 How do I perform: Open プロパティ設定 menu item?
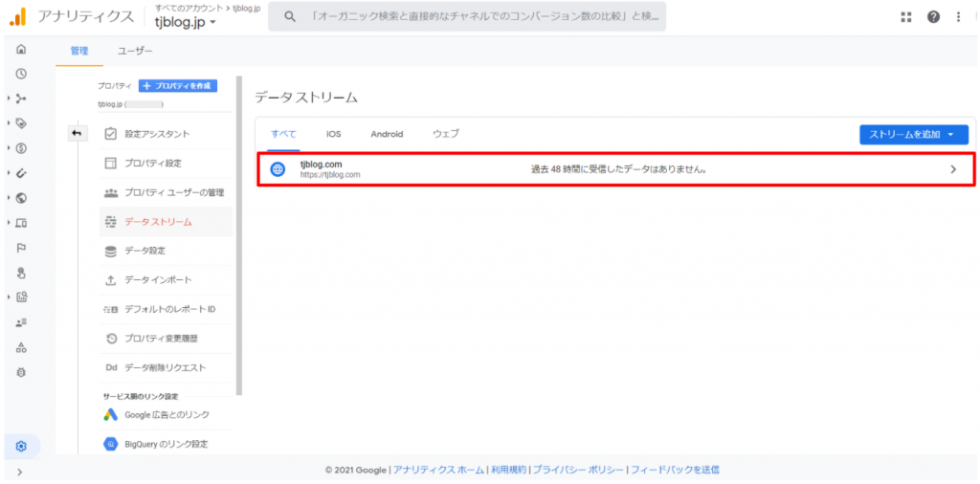[166, 163]
